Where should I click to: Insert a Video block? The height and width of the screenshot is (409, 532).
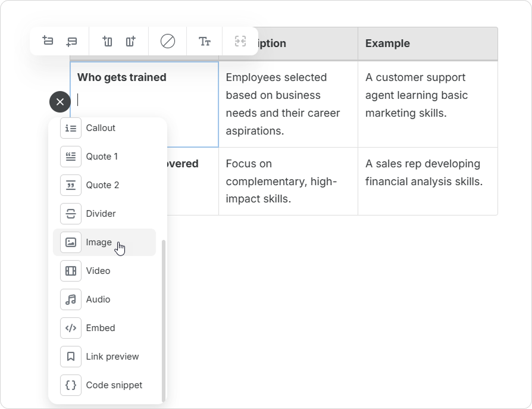[98, 271]
